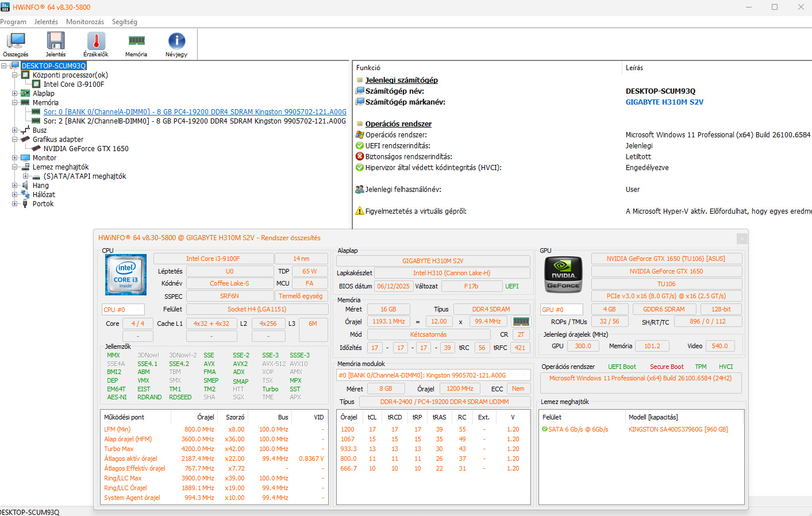The height and width of the screenshot is (516, 812).
Task: Click the Monitor icon in tree
Action: point(25,157)
